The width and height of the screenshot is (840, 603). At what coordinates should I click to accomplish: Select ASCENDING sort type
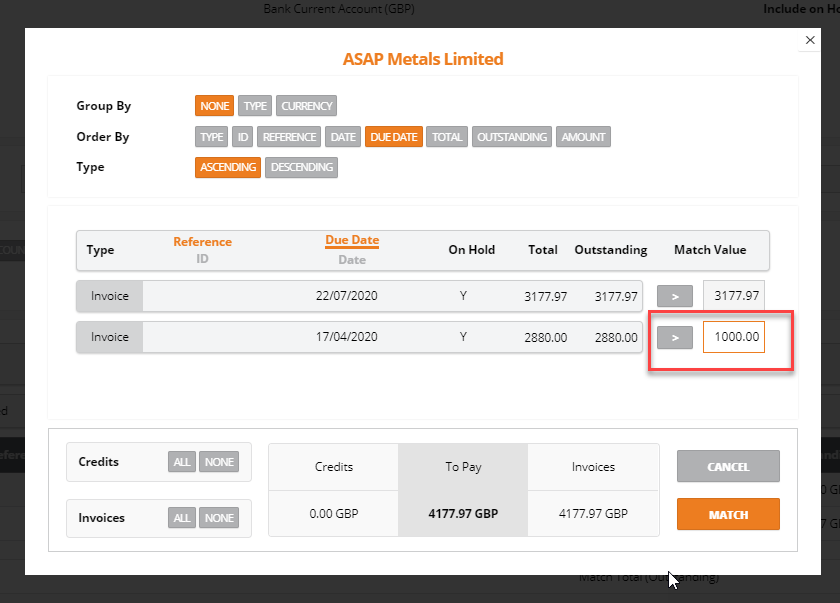pos(228,168)
